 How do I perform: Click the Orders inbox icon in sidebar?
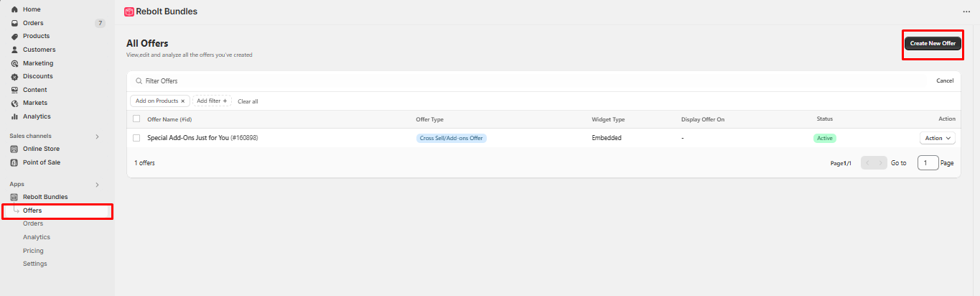14,23
